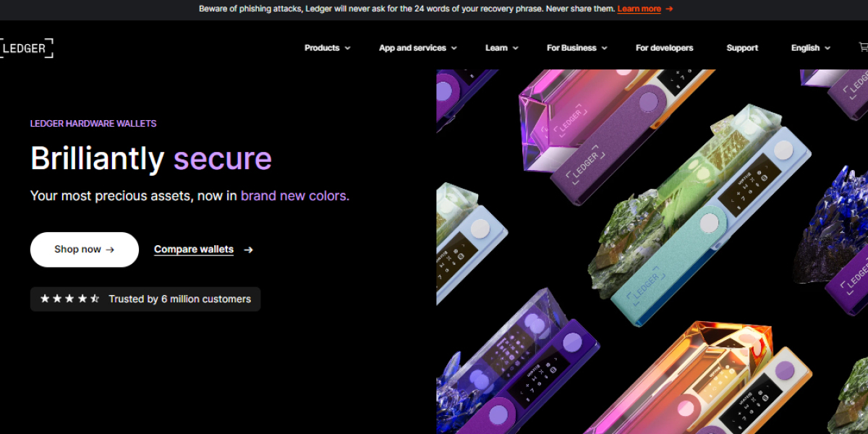Click the chevron next to English
The width and height of the screenshot is (868, 434).
coord(827,48)
